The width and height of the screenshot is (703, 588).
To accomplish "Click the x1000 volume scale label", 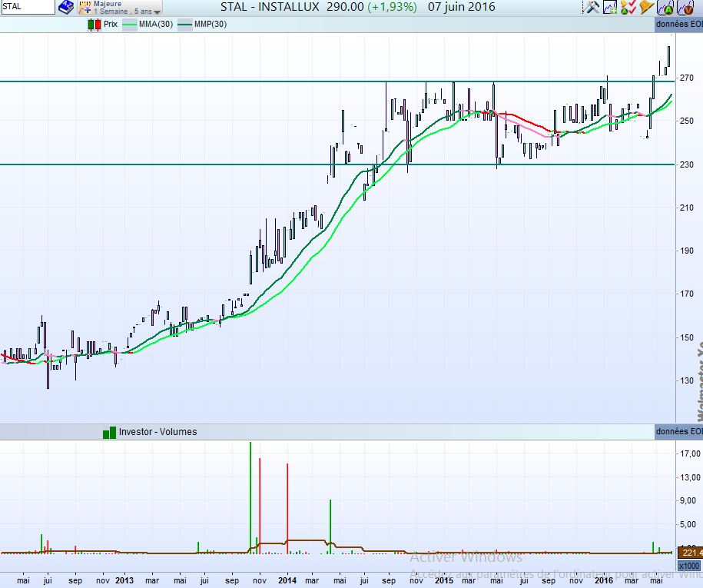I will point(689,566).
